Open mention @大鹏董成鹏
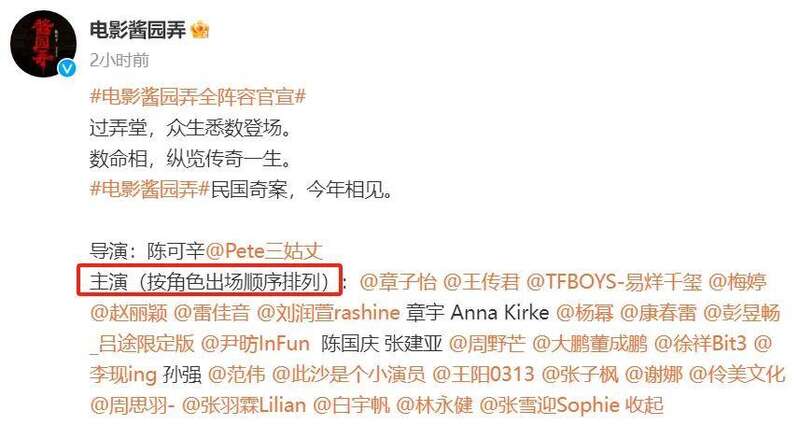This screenshot has width=800, height=425. pyautogui.click(x=590, y=343)
